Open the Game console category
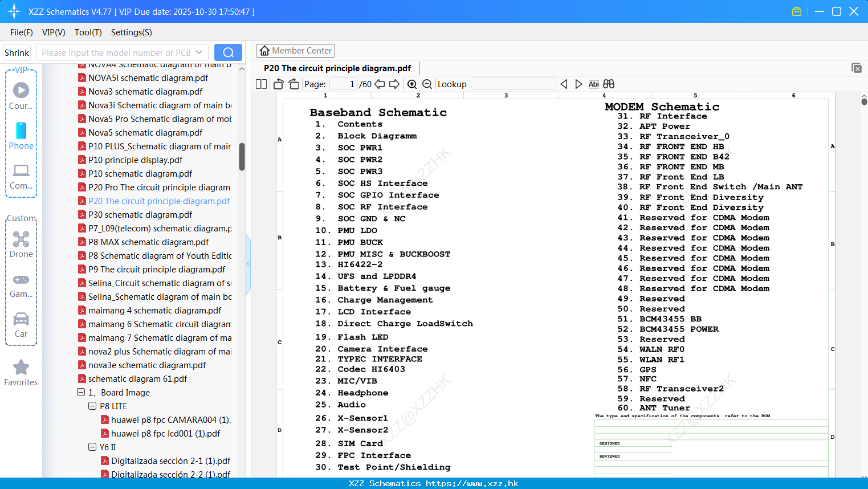The image size is (868, 489). (x=21, y=285)
